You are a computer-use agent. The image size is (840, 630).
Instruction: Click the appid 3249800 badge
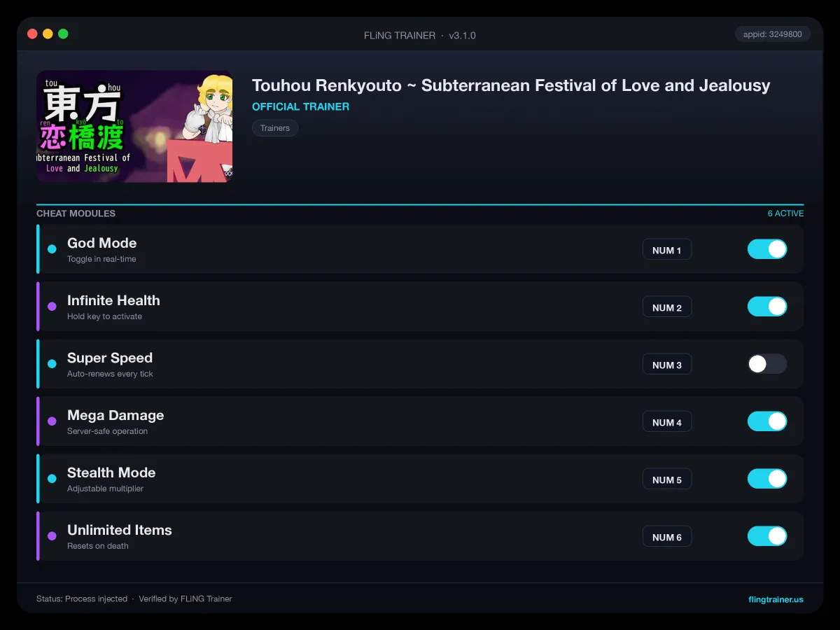(773, 34)
